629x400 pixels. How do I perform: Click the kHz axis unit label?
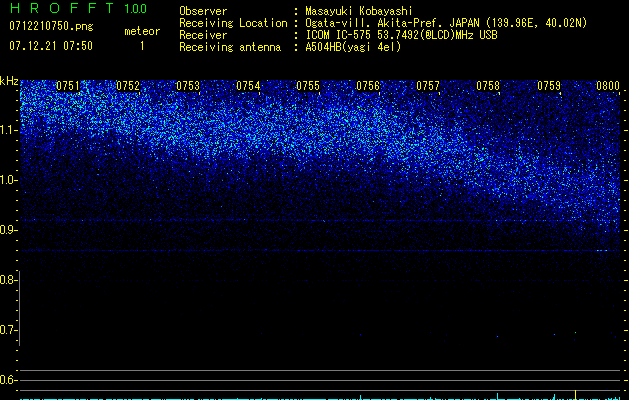coord(9,81)
